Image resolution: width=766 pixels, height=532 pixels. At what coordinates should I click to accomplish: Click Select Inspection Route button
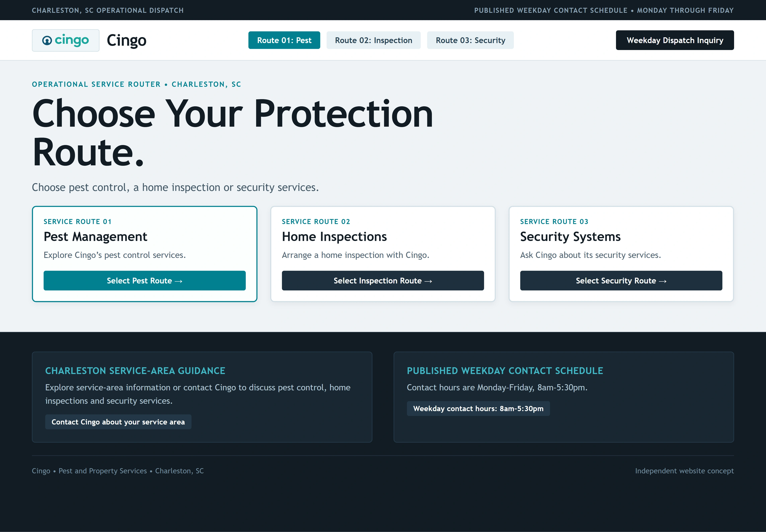[383, 281]
